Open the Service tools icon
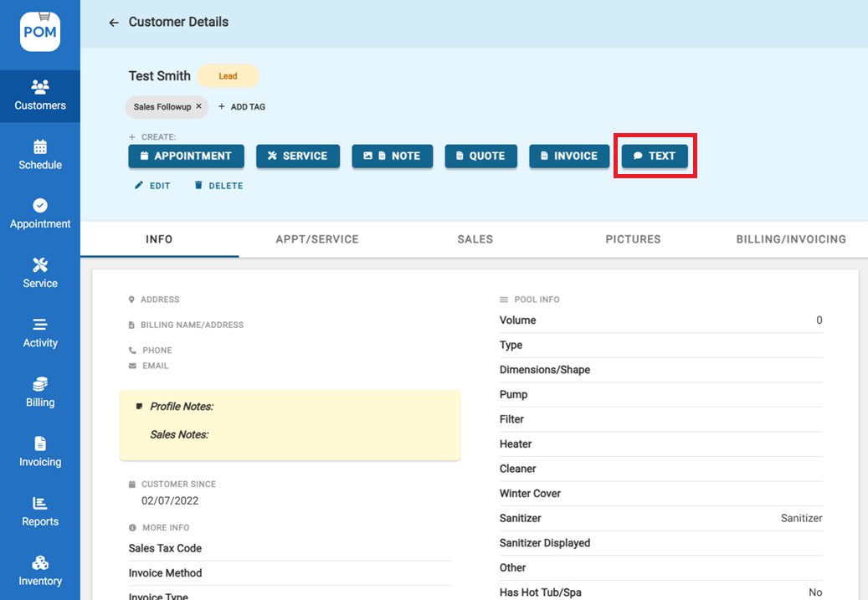The width and height of the screenshot is (868, 600). coord(40,265)
